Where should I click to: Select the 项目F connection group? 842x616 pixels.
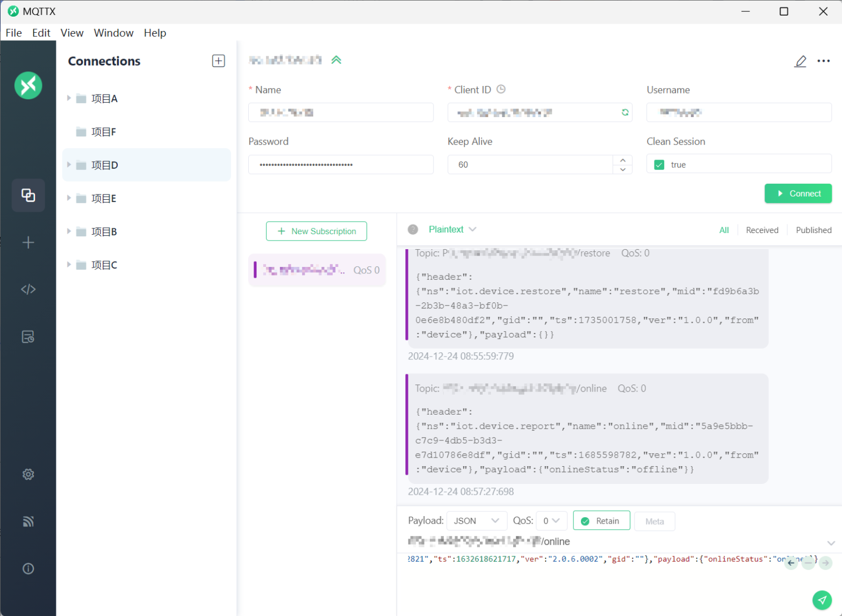(146, 132)
